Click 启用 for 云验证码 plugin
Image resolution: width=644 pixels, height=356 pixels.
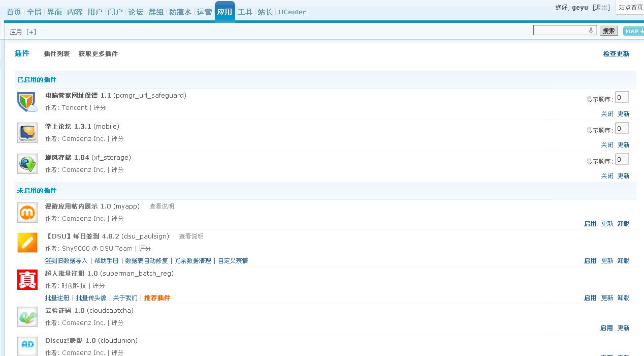tap(606, 328)
